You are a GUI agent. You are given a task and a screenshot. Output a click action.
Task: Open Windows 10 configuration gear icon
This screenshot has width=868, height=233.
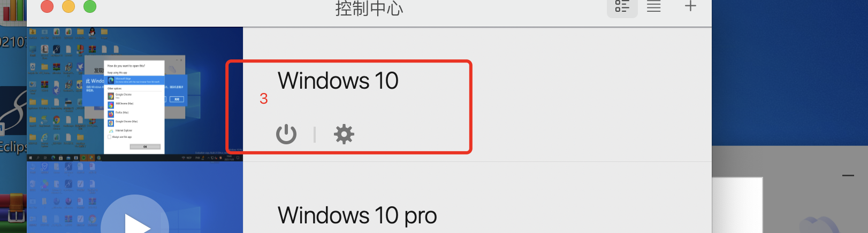344,134
